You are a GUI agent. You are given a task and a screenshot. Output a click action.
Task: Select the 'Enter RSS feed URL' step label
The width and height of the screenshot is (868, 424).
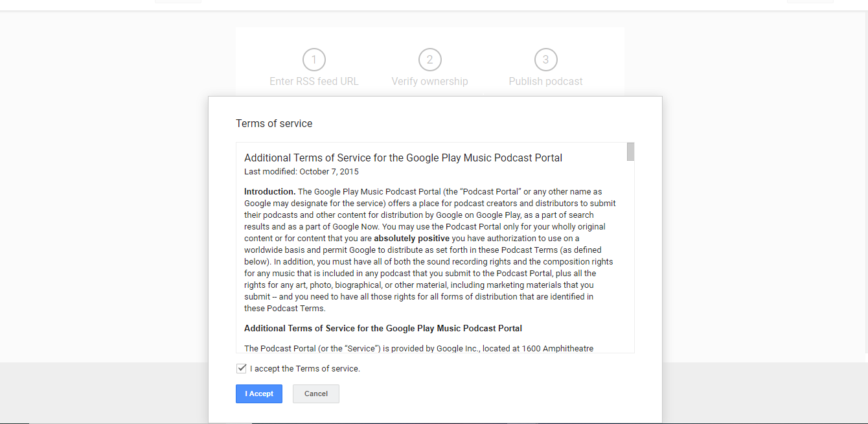click(x=314, y=82)
